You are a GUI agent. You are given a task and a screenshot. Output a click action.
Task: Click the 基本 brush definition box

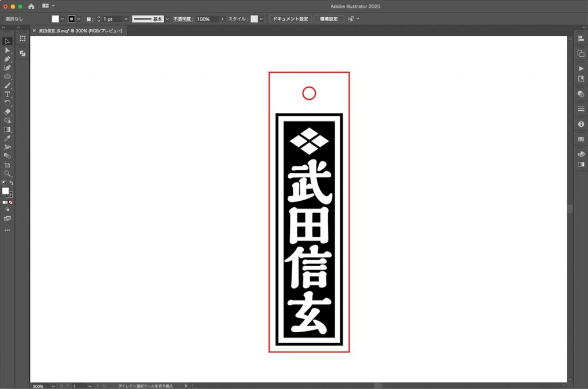(x=148, y=19)
